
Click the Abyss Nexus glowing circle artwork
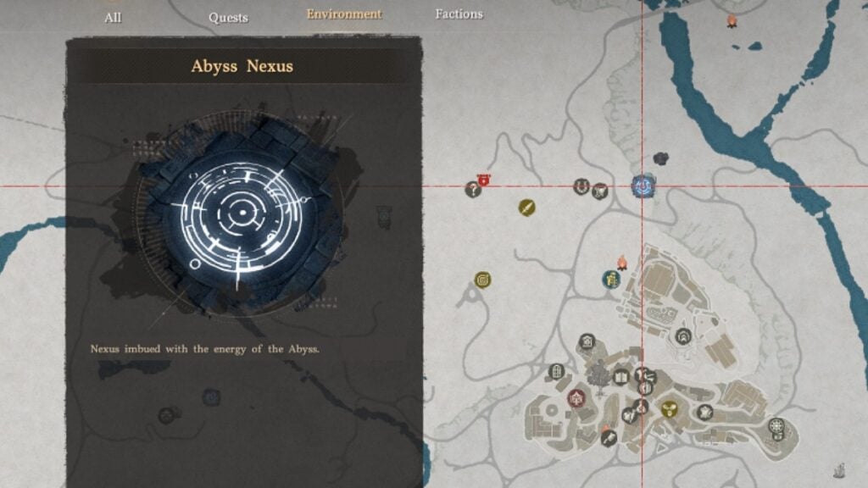242,213
